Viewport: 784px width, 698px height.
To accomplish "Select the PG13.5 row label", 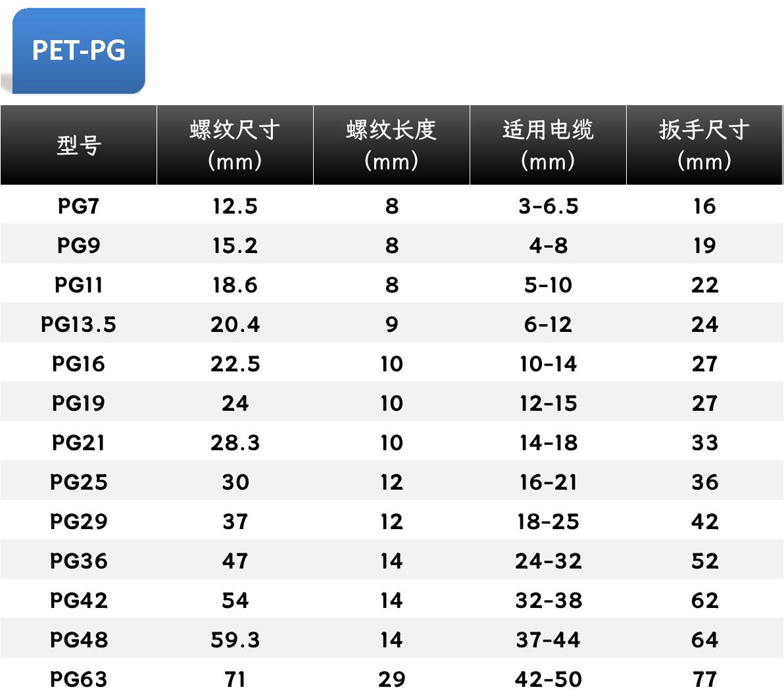I will (x=78, y=324).
